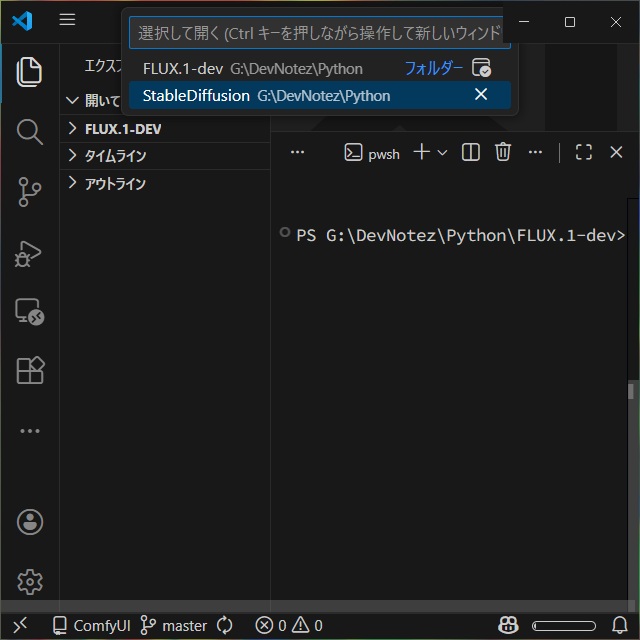640x640 pixels.
Task: Click the quick open search input field
Action: coord(320,33)
